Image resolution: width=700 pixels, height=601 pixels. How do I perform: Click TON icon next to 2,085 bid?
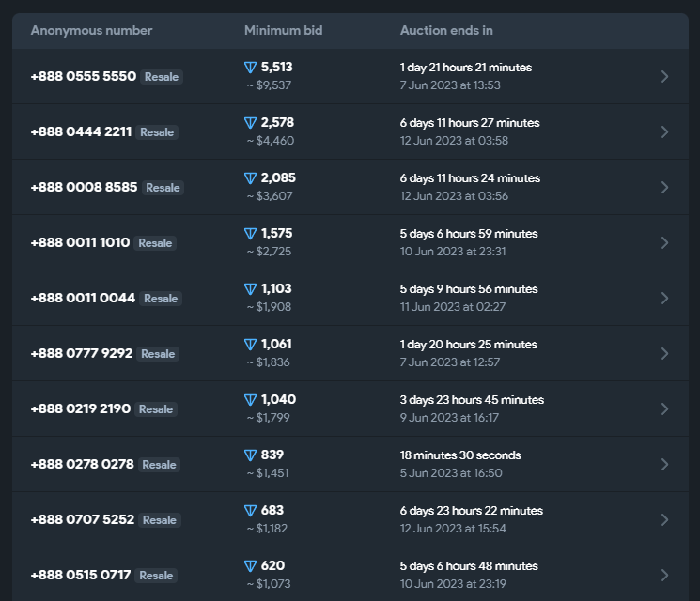tap(251, 178)
